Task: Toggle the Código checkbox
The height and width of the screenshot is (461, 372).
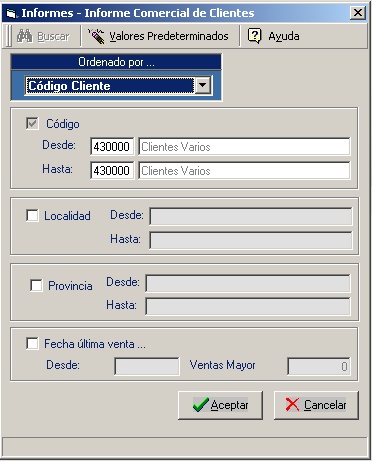Action: point(32,124)
